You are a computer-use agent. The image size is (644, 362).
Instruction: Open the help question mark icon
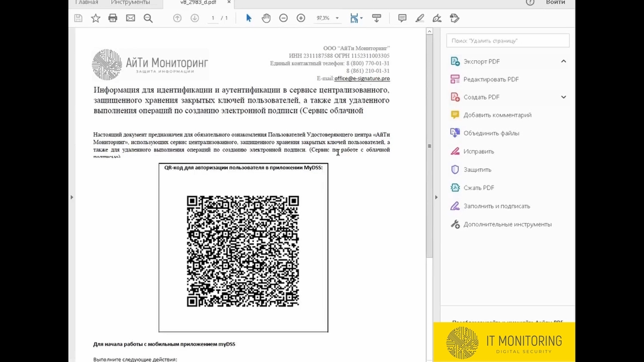[x=530, y=2]
